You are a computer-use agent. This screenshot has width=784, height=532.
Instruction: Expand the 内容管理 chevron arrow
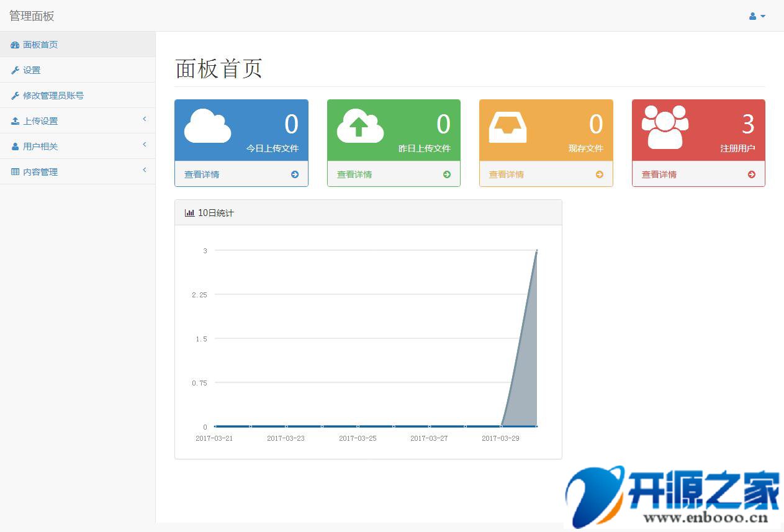tap(145, 169)
